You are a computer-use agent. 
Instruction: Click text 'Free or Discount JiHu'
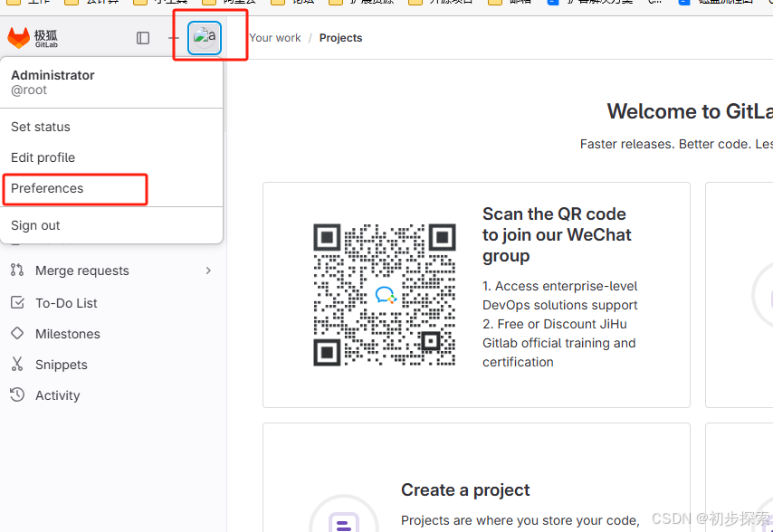point(562,324)
